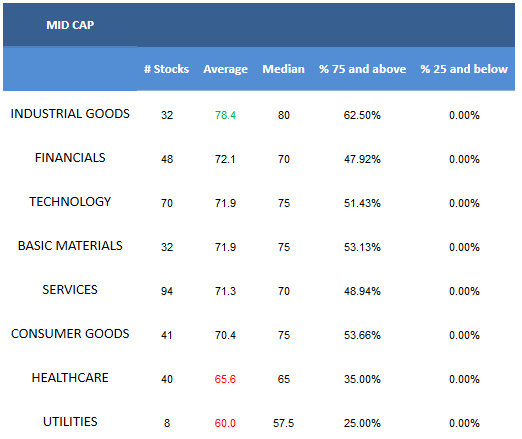Click the 57.5 median value for Utilities
Viewport: 522px width, 439px height.
click(x=283, y=423)
